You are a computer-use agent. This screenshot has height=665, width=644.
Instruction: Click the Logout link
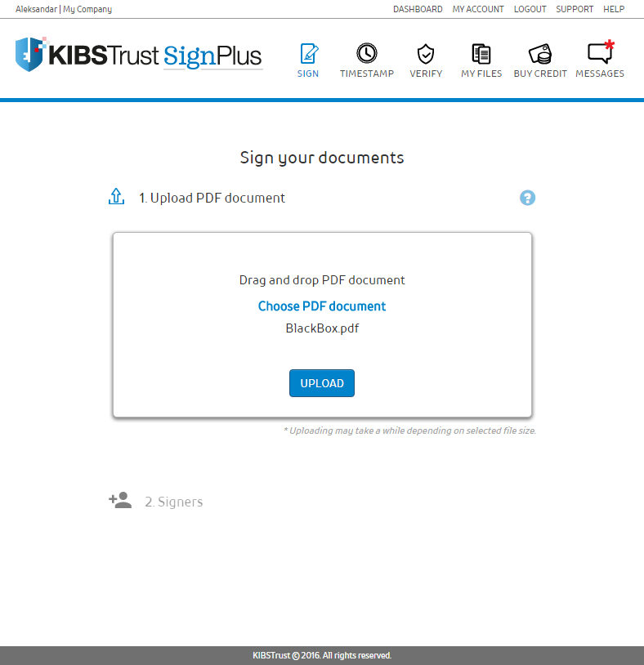(x=530, y=10)
